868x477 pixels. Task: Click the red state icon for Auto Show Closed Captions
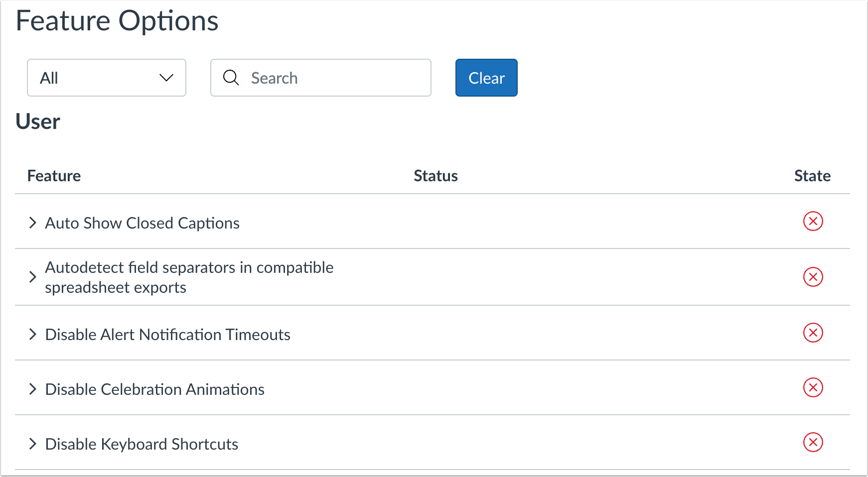[814, 222]
